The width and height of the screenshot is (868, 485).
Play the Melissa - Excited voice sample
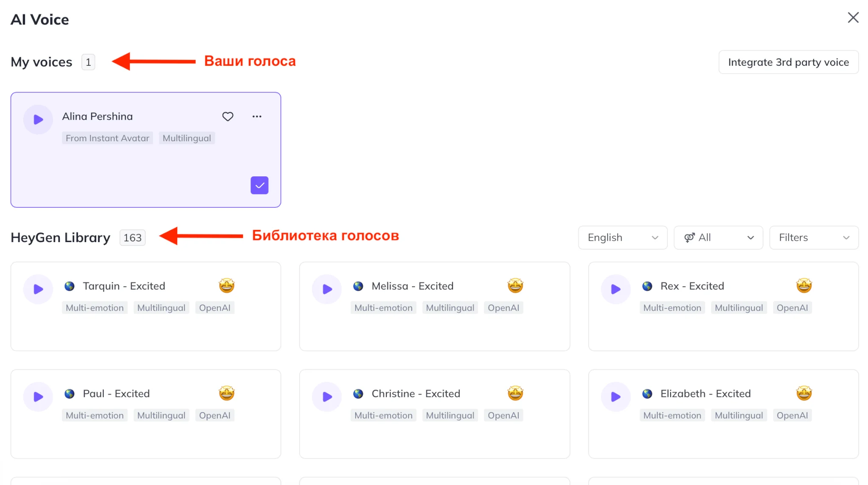(327, 289)
